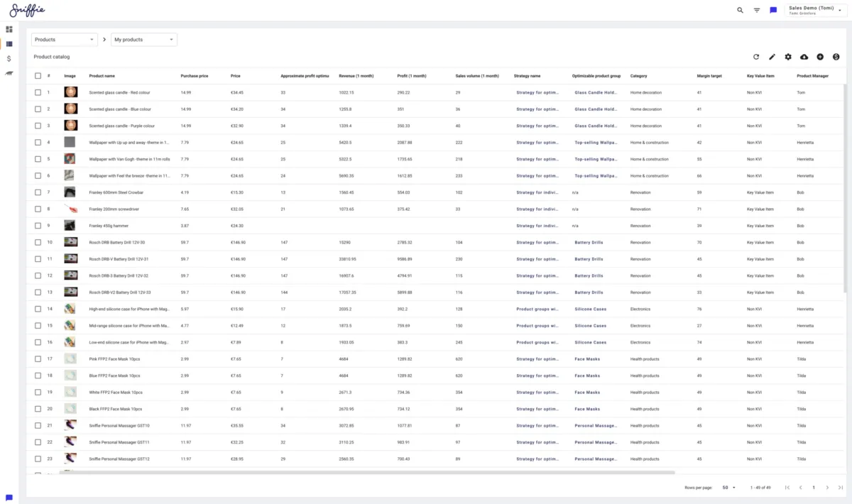Click 'Henrietta' in High-end silicone case row

(805, 309)
